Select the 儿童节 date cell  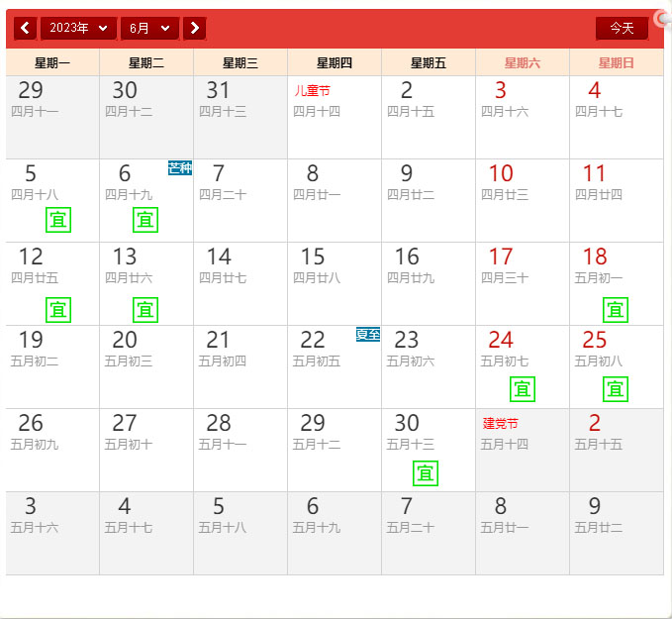pos(335,118)
